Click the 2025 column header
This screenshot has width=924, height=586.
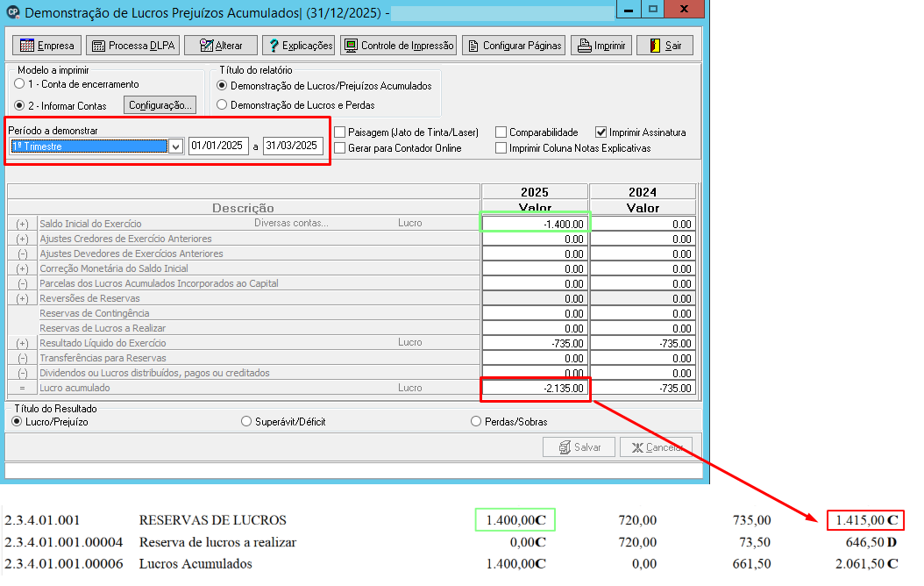[535, 192]
